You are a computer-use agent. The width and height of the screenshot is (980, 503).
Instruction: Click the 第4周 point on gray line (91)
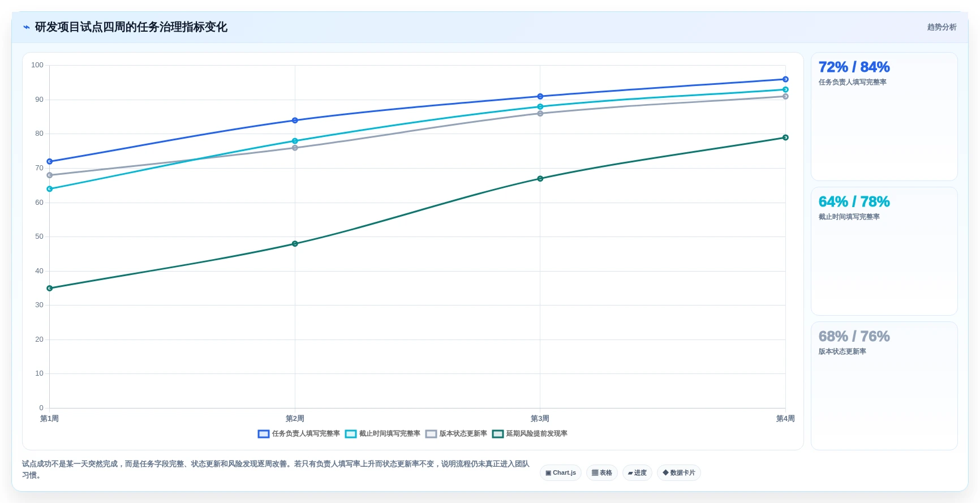tap(785, 97)
